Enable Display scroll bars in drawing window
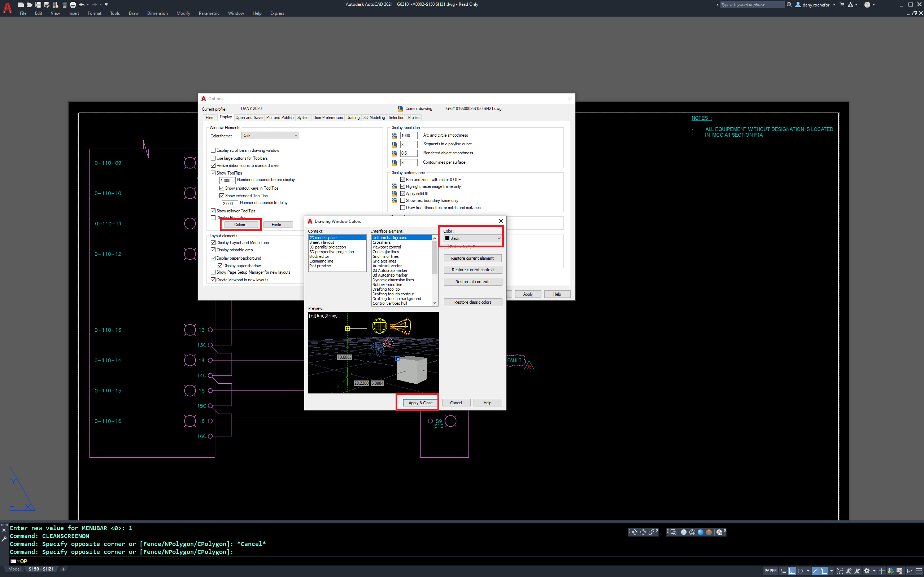 (x=213, y=150)
